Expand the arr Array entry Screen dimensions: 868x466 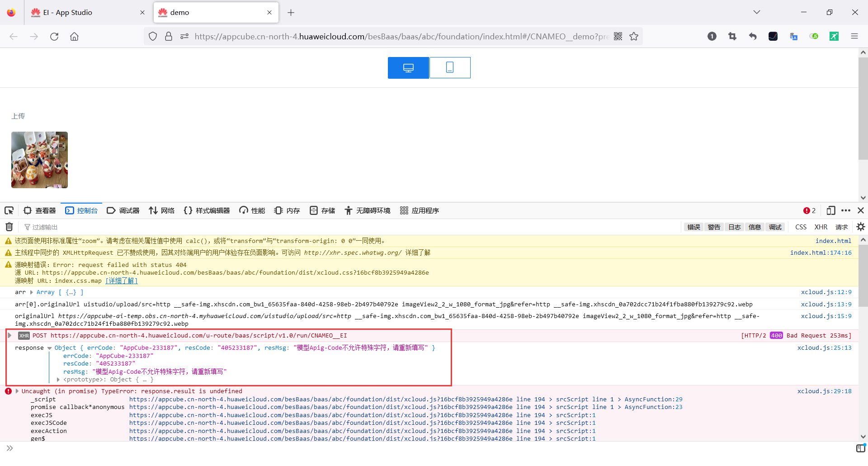(x=31, y=292)
